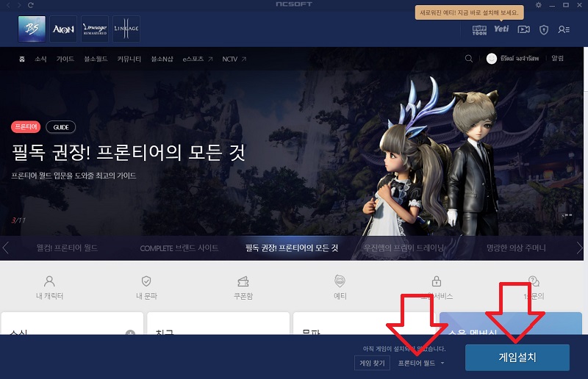Open the security shield icon in header
Image resolution: width=588 pixels, height=379 pixels.
(544, 29)
